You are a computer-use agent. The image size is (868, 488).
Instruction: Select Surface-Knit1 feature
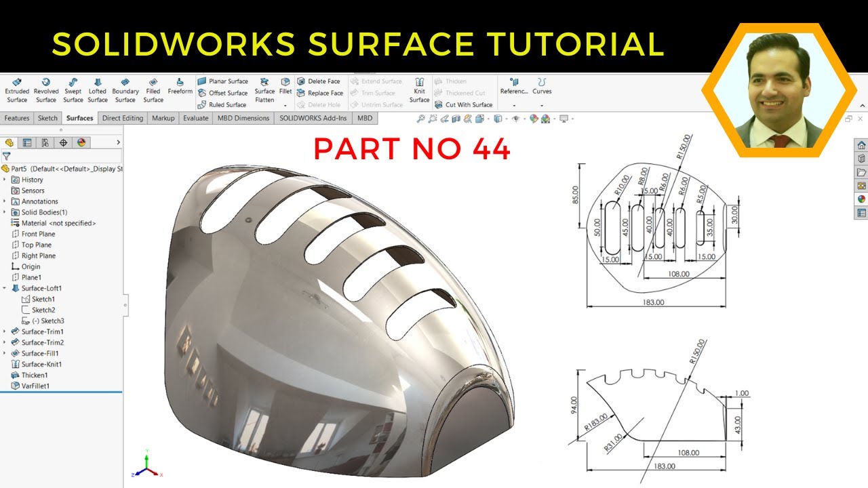coord(36,364)
